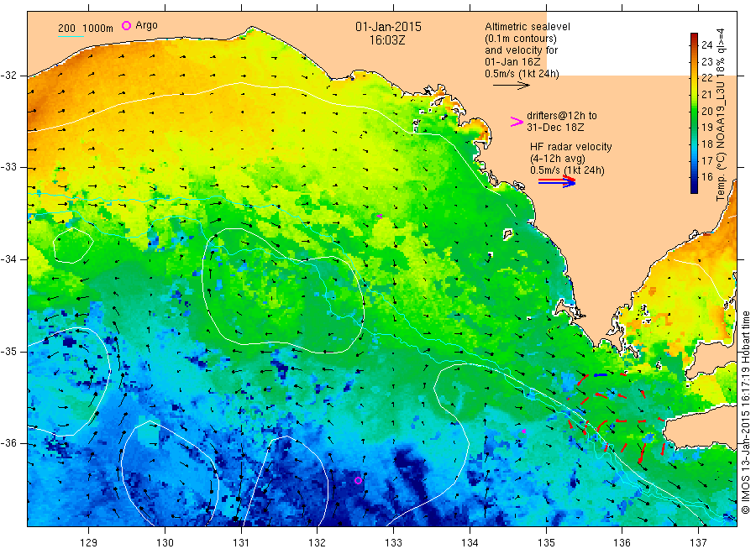
Task: Click the '(0.1m contours)' text
Action: tap(521, 39)
